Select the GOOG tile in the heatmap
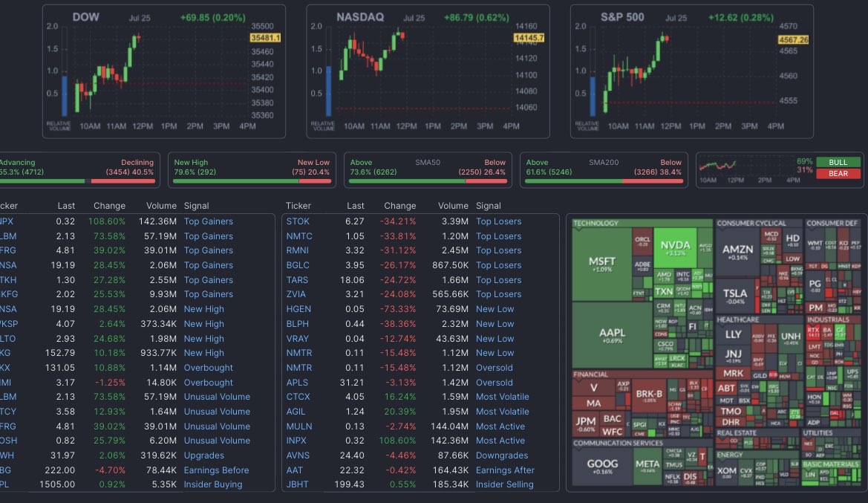 point(601,467)
